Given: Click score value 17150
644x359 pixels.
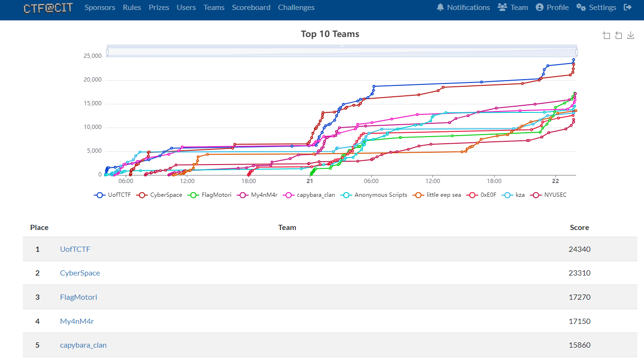Looking at the screenshot, I should click(x=580, y=321).
